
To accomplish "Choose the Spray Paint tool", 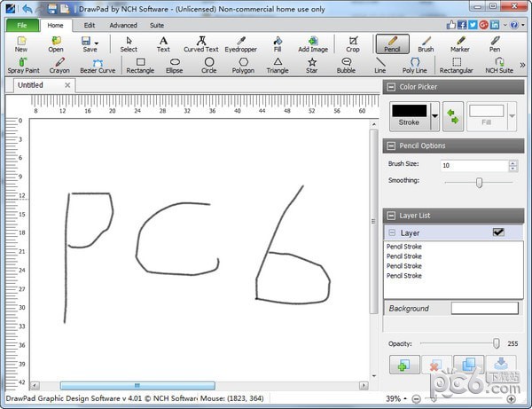I will coord(22,66).
